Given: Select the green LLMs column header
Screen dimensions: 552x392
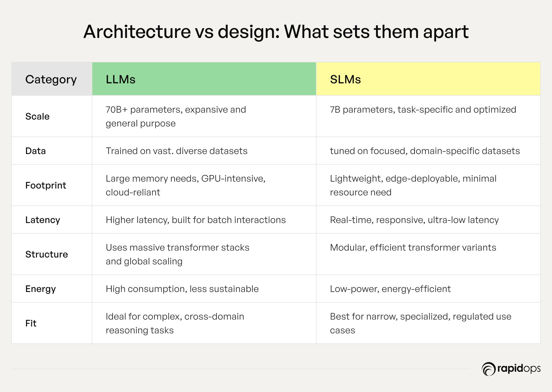Looking at the screenshot, I should tap(204, 79).
